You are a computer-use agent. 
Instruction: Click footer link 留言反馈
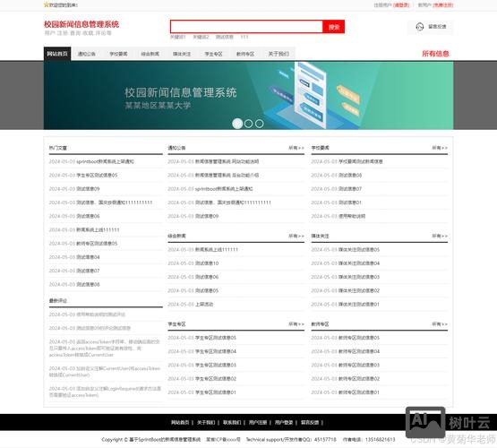click(x=310, y=423)
